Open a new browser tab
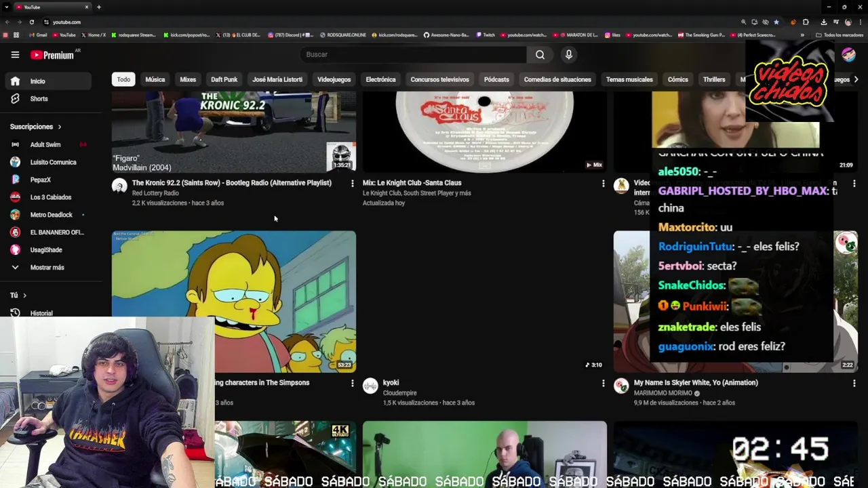This screenshot has height=488, width=868. pos(99,7)
